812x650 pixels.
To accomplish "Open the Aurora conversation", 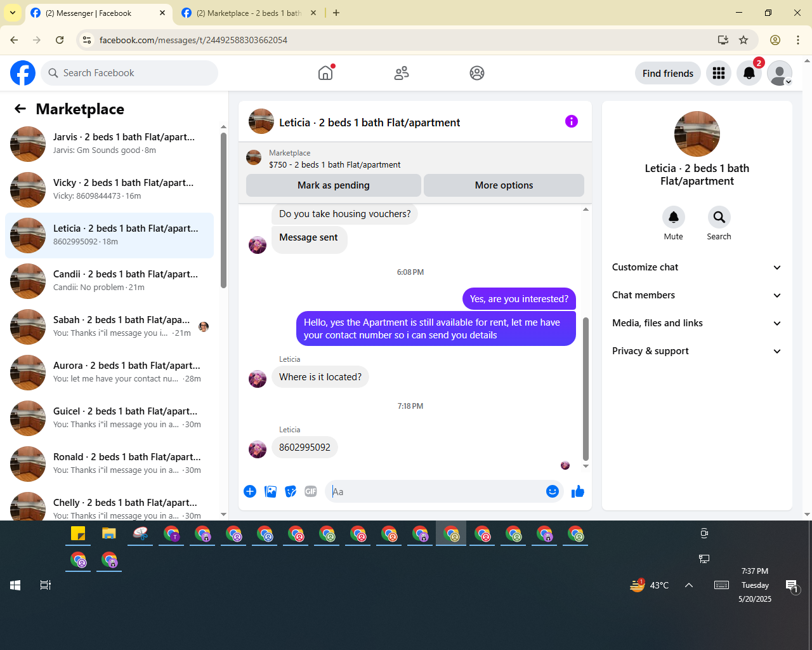I will pyautogui.click(x=109, y=373).
